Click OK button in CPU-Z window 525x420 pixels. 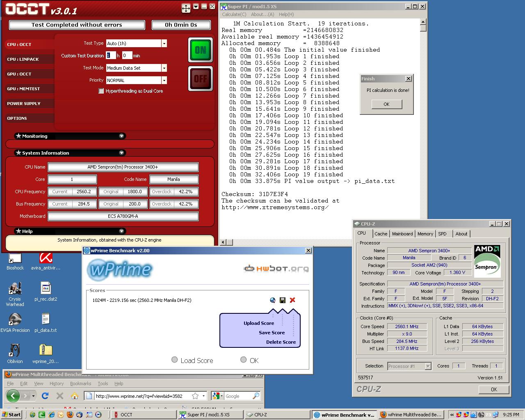coord(494,390)
